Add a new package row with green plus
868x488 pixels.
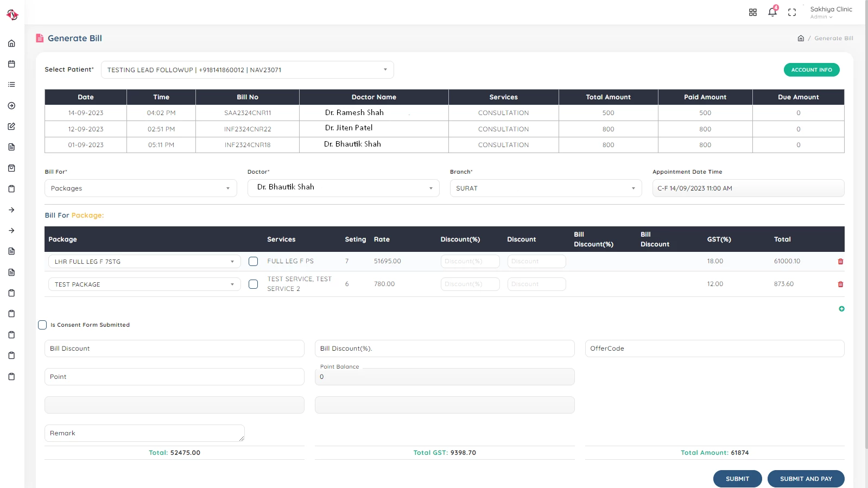[841, 309]
